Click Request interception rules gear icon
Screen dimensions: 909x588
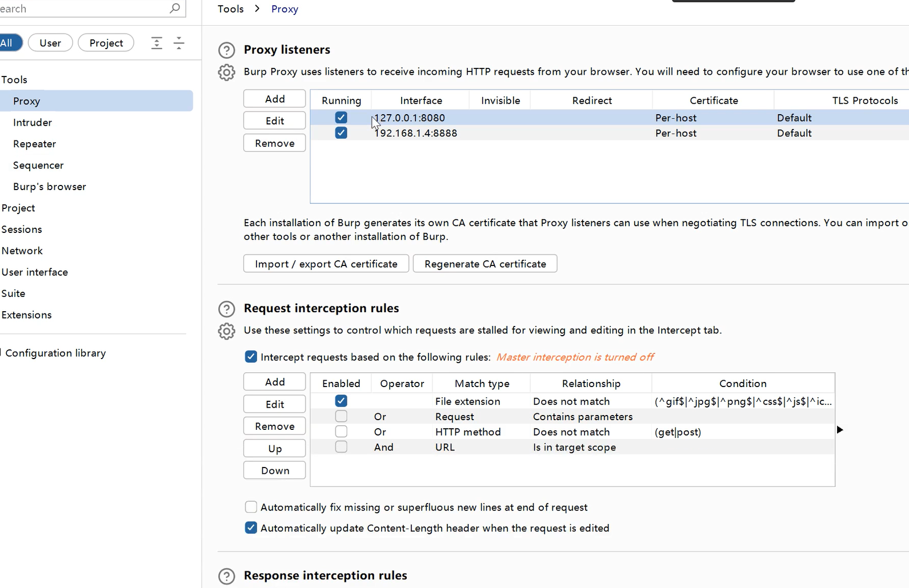227,331
